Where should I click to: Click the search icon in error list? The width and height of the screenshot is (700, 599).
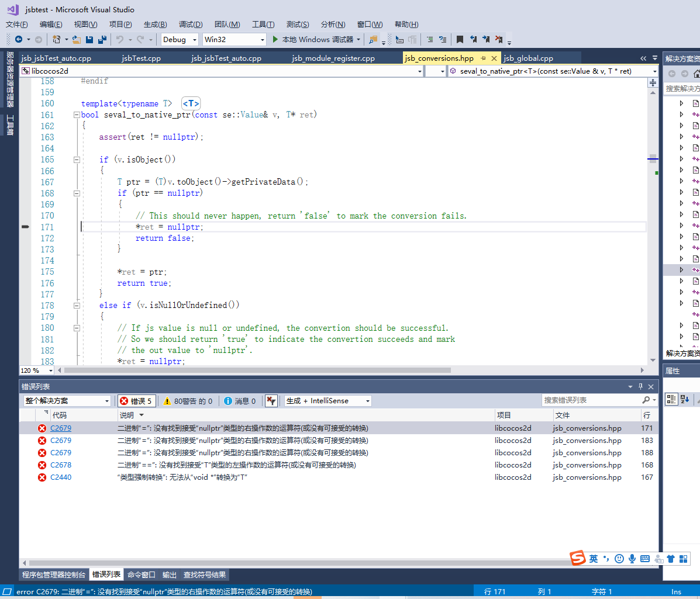click(646, 400)
